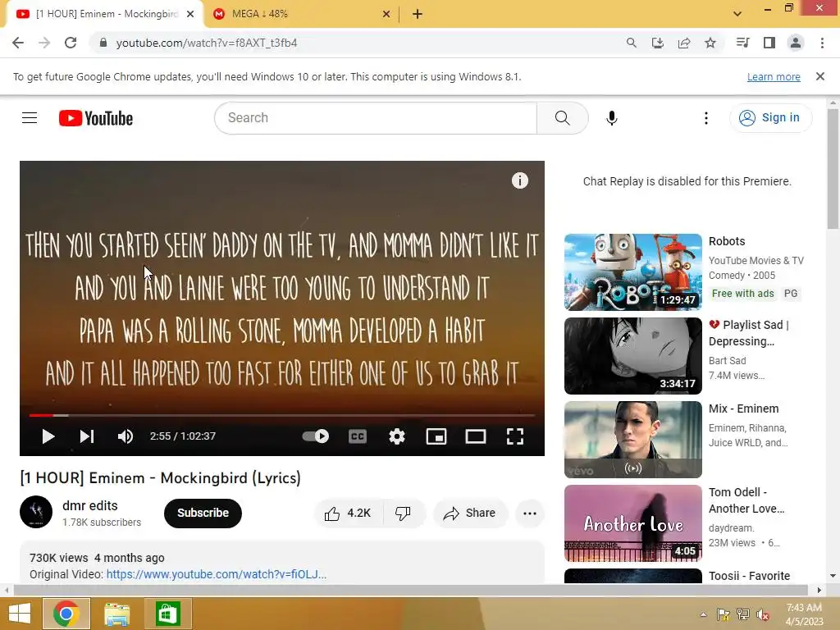Mute the video volume speaker icon
This screenshot has height=630, width=840.
coord(126,436)
